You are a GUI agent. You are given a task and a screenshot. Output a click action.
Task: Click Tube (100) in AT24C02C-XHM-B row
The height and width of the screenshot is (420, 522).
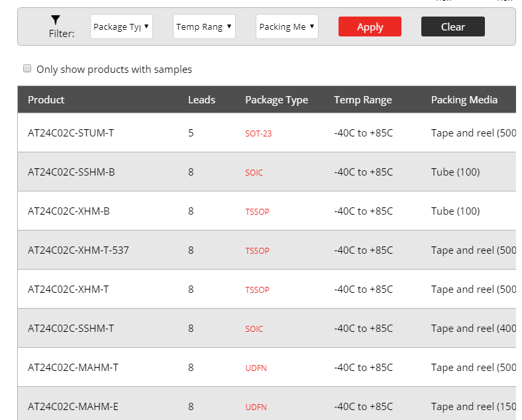pos(455,211)
